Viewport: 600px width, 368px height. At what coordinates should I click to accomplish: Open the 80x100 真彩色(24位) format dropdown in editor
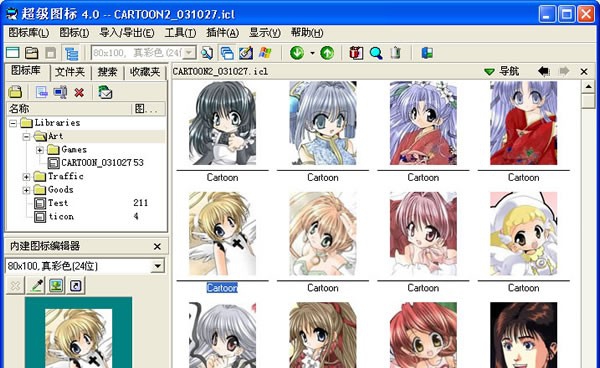click(x=157, y=266)
